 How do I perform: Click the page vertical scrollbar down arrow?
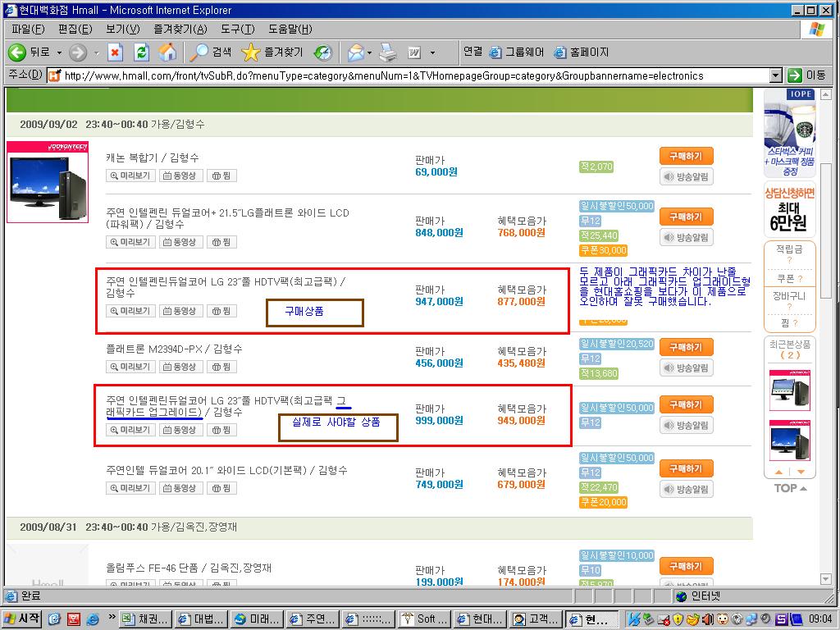(826, 579)
